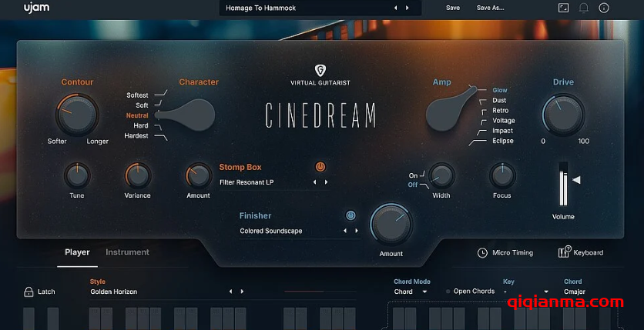The width and height of the screenshot is (644, 330).
Task: Click the Save As... button
Action: 491,8
